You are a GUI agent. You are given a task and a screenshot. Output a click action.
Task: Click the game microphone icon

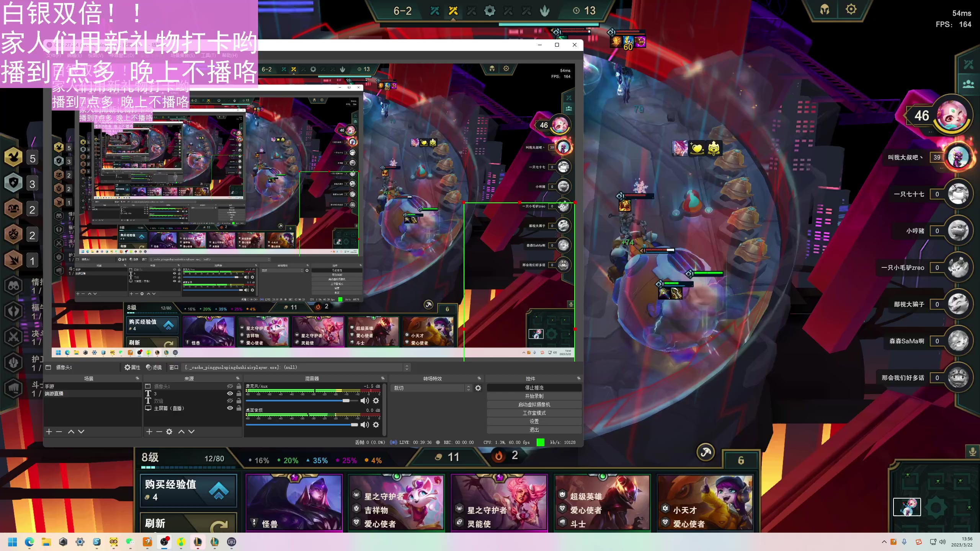972,452
